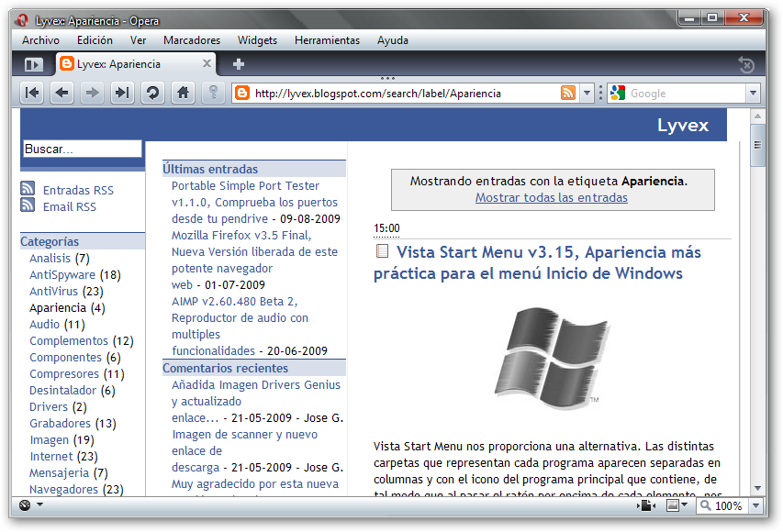
Task: Open the Herramientas menu
Action: (x=327, y=40)
